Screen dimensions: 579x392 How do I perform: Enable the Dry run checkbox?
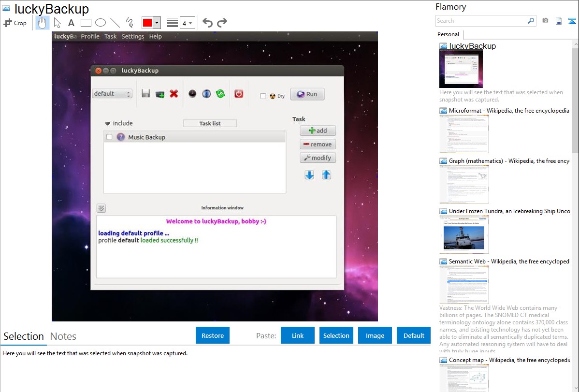click(263, 96)
